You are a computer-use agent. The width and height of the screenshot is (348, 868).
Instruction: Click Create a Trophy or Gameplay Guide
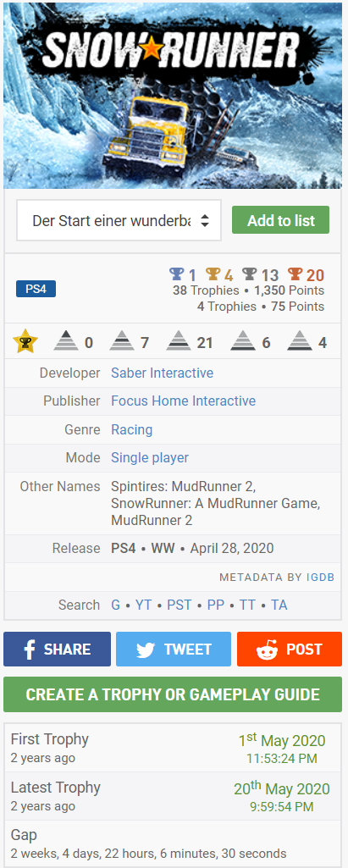tap(173, 694)
